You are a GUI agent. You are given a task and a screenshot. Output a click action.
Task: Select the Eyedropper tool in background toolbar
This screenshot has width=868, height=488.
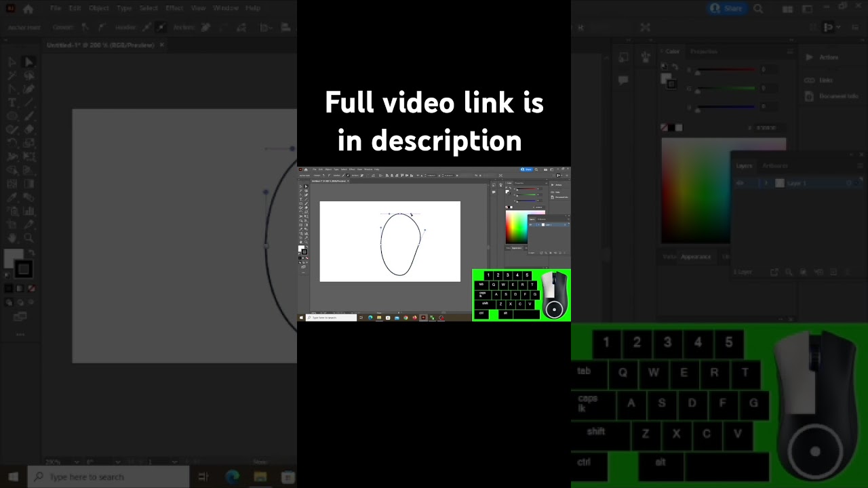(12, 197)
